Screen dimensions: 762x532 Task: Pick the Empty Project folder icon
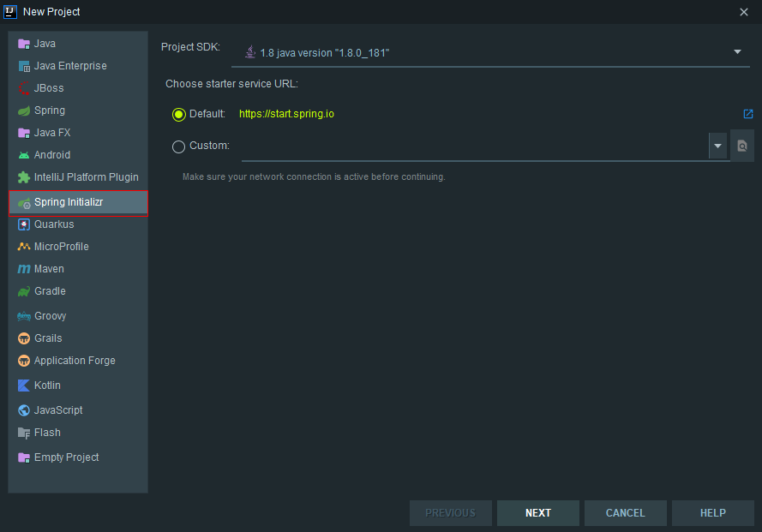24,457
